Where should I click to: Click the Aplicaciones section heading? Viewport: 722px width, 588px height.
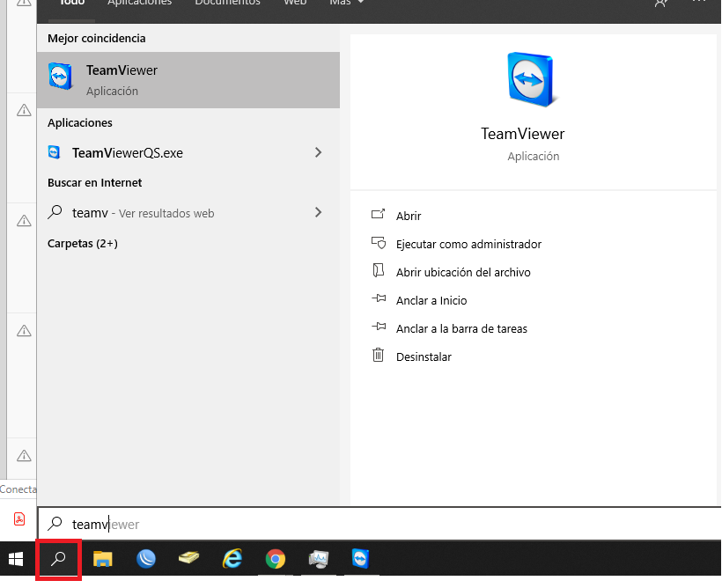point(80,122)
